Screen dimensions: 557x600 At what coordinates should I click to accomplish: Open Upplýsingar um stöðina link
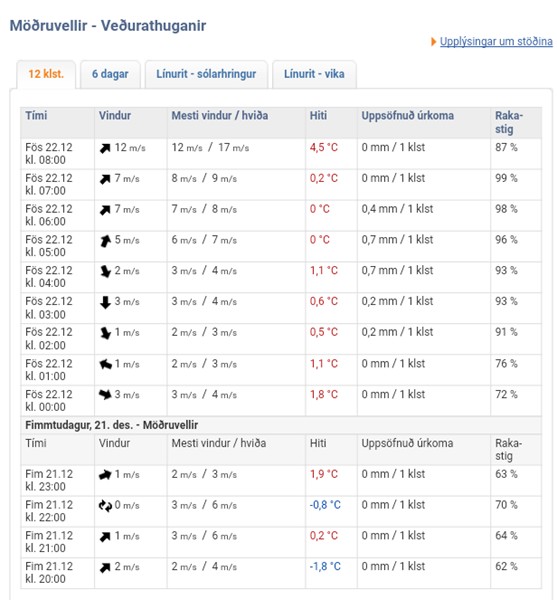click(496, 41)
